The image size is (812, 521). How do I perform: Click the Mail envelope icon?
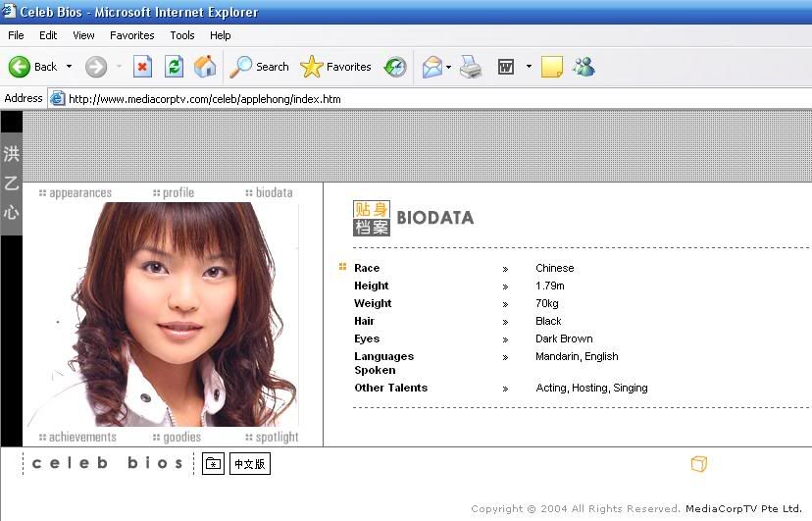(x=431, y=67)
